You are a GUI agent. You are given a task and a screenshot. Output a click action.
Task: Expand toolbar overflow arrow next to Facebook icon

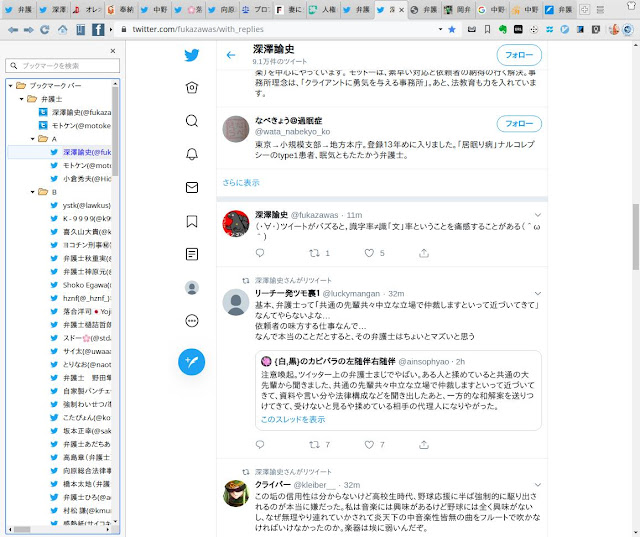pyautogui.click(x=111, y=29)
